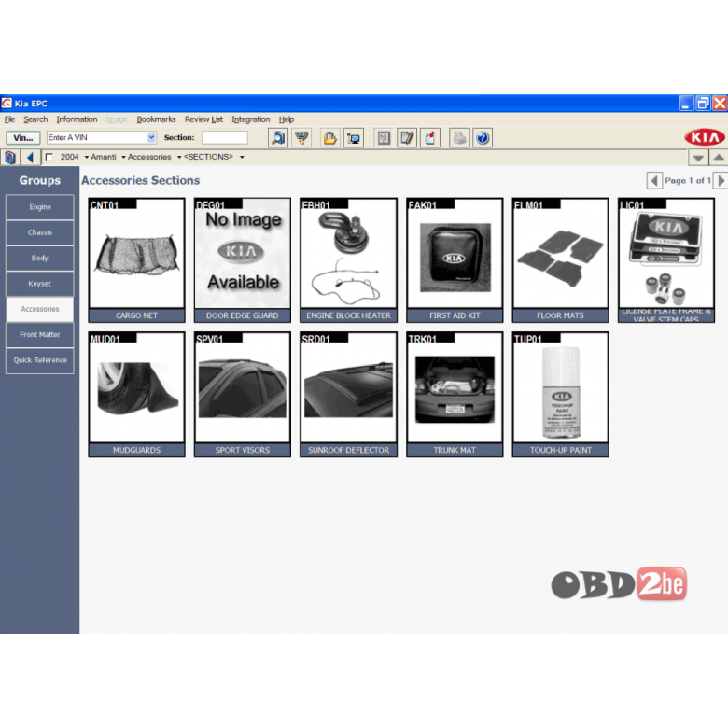Open the DOOR EDGE GUARD section thumbnail
728x728 pixels.
click(x=243, y=260)
